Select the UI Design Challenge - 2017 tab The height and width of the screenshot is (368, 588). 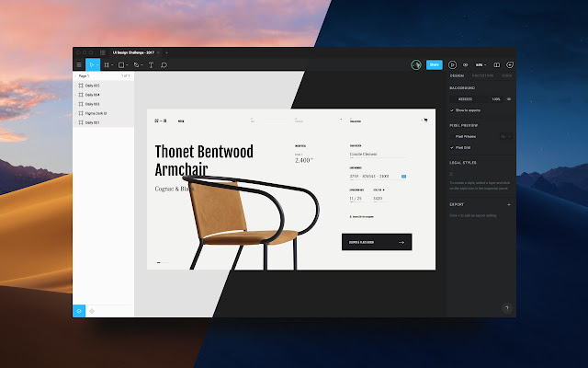[133, 52]
